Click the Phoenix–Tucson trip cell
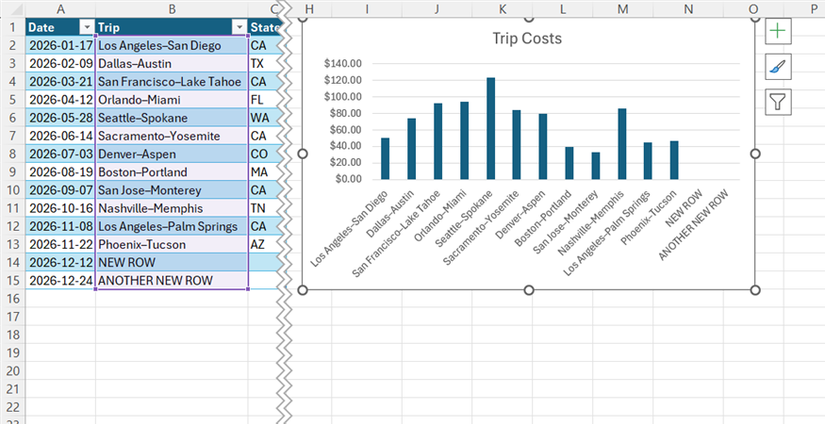Viewport: 825px width, 424px height. (x=172, y=245)
